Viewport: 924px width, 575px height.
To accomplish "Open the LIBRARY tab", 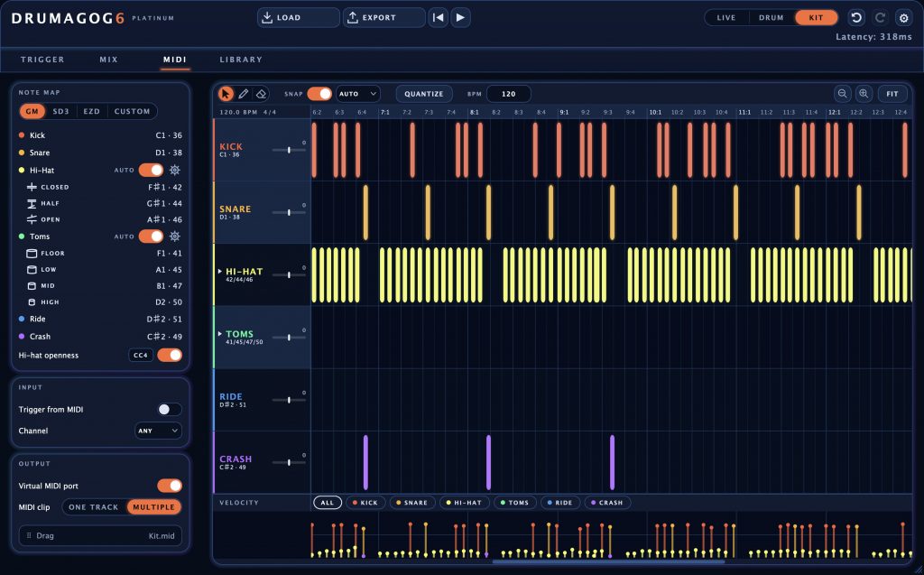I will tap(241, 60).
